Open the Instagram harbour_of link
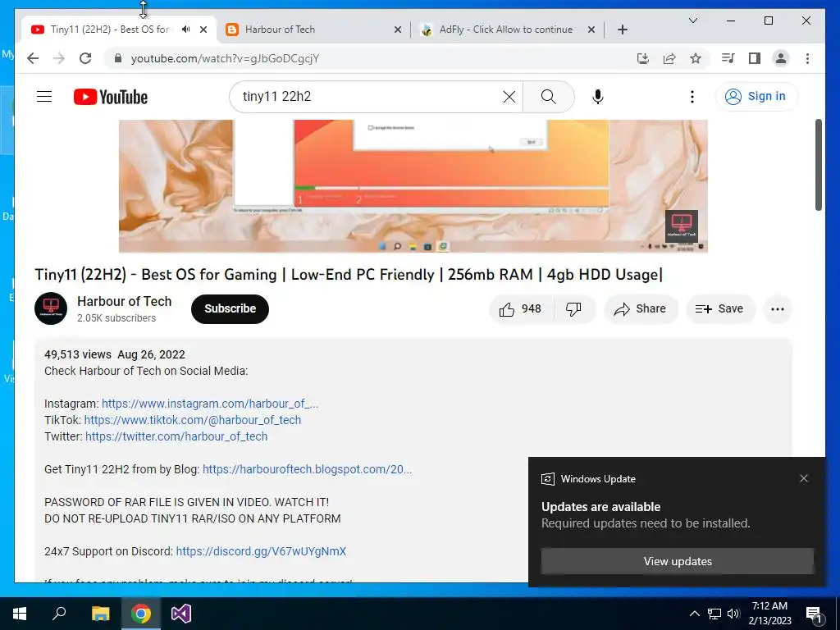840x630 pixels. coord(210,404)
